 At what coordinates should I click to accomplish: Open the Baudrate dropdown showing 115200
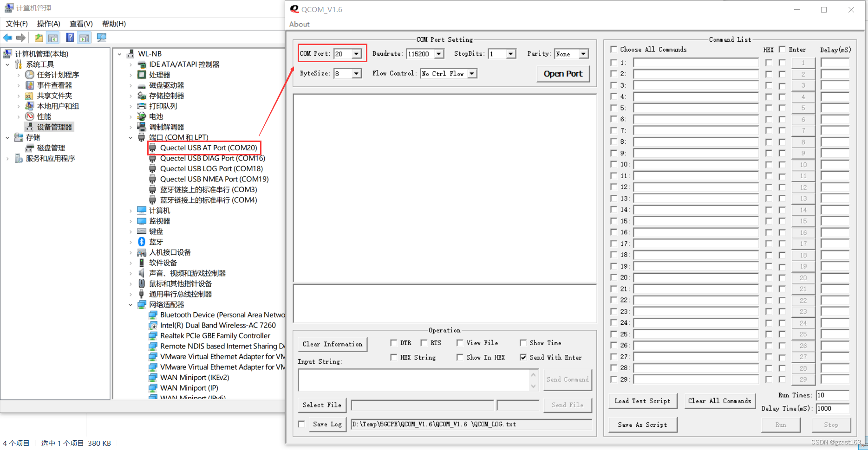[439, 54]
